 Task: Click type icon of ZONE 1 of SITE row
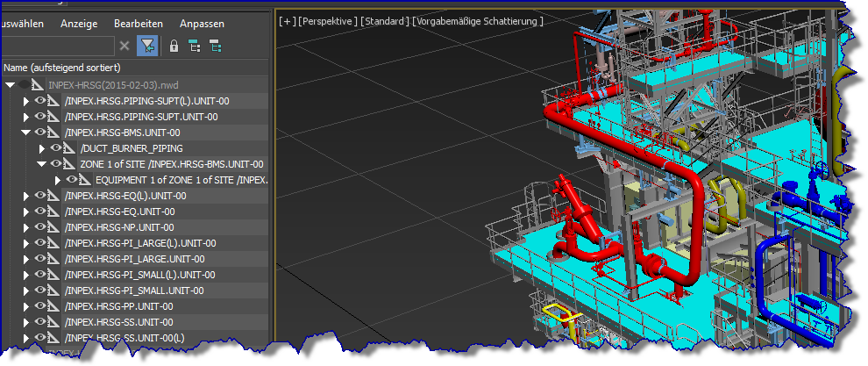pyautogui.click(x=68, y=164)
